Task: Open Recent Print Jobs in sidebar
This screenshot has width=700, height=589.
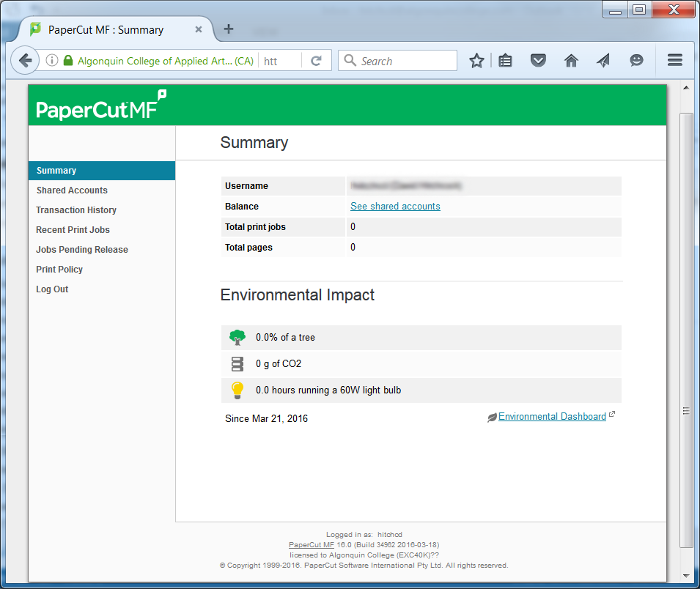Action: pyautogui.click(x=73, y=230)
